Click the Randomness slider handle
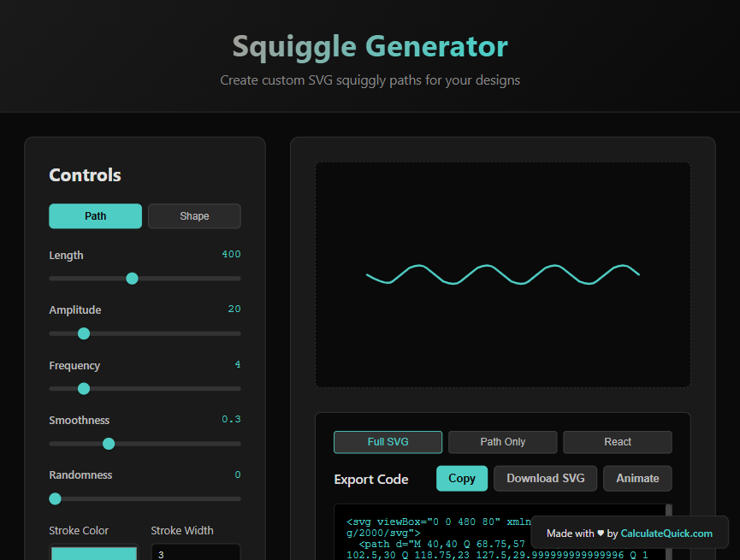Image resolution: width=740 pixels, height=560 pixels. 56,498
